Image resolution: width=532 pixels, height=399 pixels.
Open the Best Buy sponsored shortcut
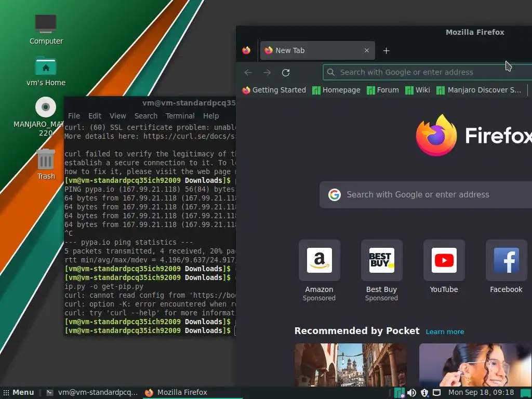(382, 270)
